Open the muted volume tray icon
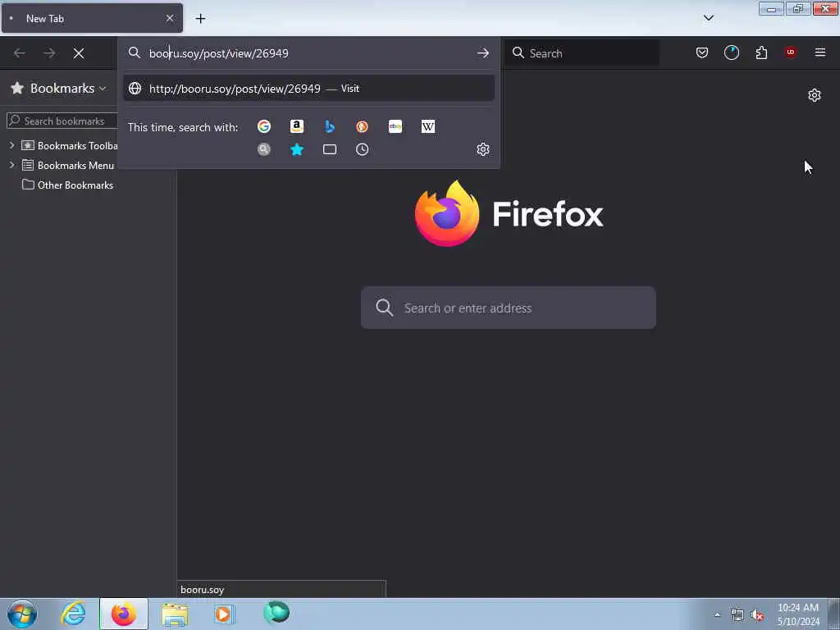 tap(757, 615)
